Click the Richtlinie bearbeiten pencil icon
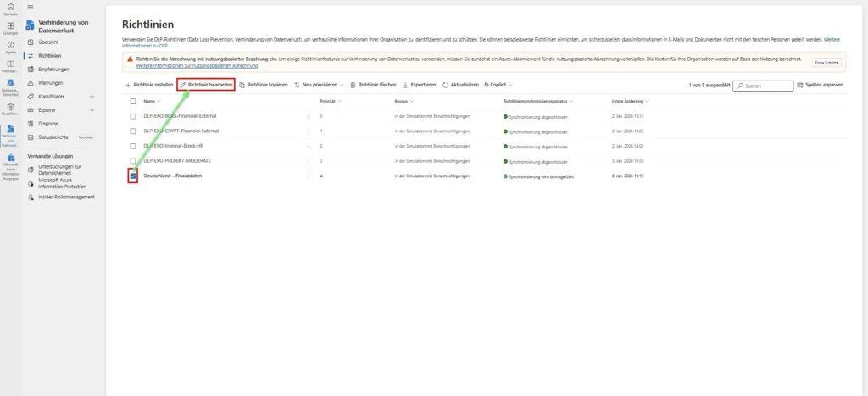 (x=182, y=85)
